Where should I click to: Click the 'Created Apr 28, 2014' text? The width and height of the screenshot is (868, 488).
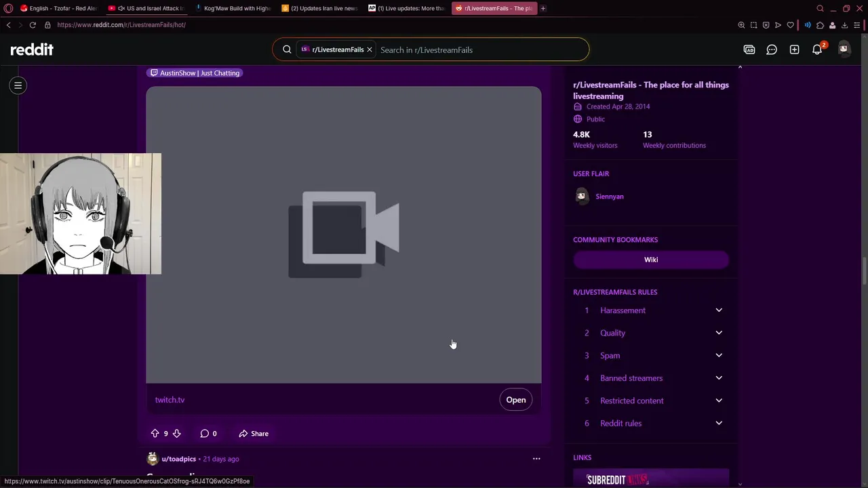point(618,106)
